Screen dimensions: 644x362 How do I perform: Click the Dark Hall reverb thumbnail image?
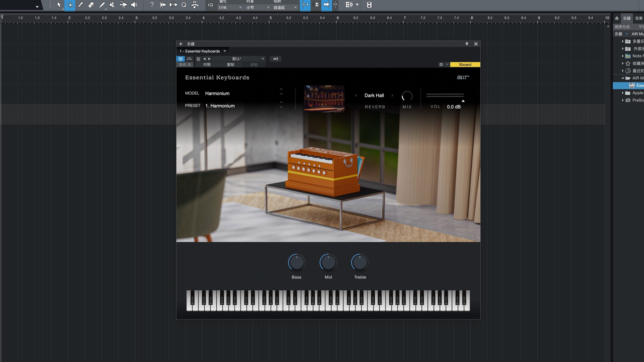tap(324, 99)
